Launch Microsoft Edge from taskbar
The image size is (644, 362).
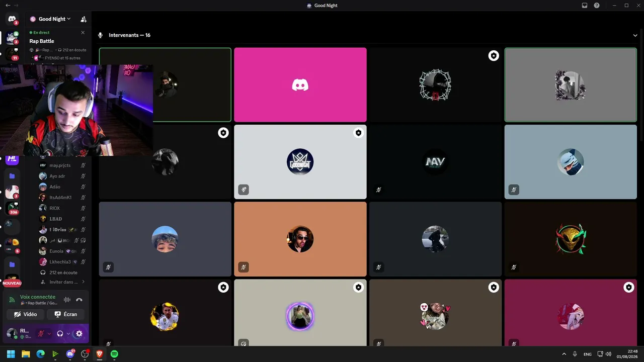coord(40,354)
